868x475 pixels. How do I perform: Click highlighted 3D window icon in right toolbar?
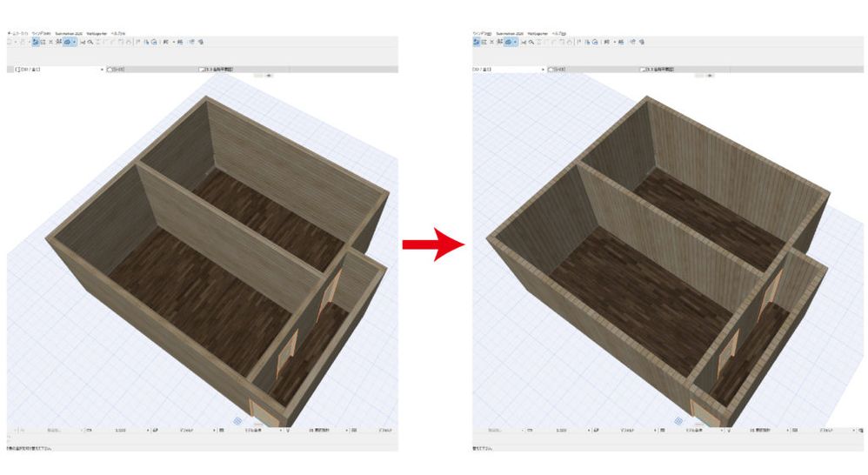(x=508, y=42)
